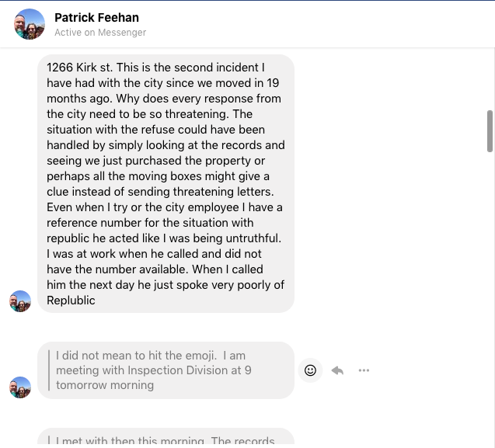The width and height of the screenshot is (495, 448).
Task: Click the "threatening letters" phrase in the message
Action: (216, 192)
